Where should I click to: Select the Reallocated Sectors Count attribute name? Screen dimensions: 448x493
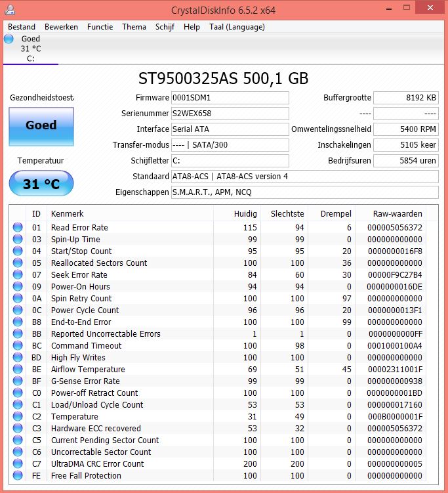point(99,263)
